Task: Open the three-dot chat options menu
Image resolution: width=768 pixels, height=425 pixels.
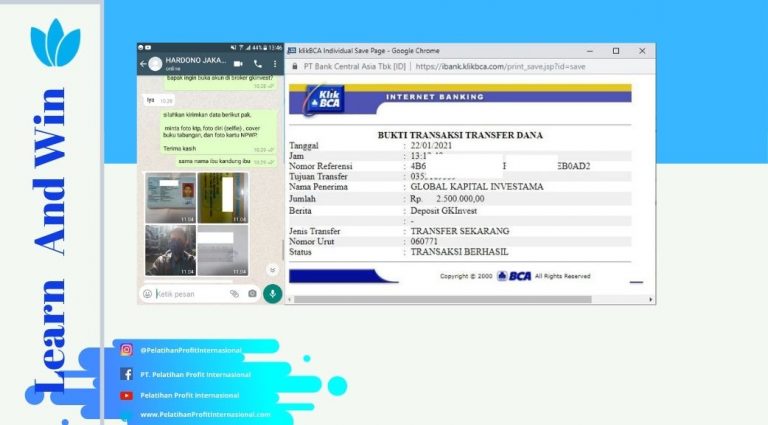Action: coord(275,64)
